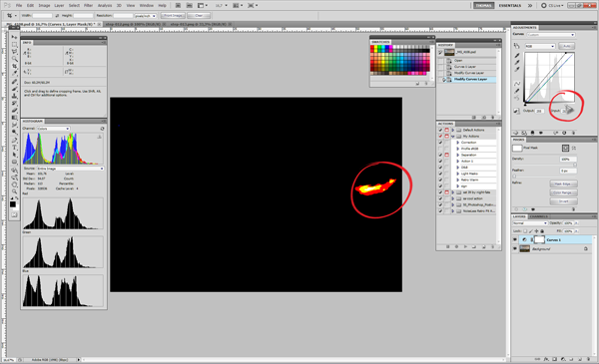Toggle visibility of the Background layer
Viewport: 599px width, 364px height.
coord(515,248)
